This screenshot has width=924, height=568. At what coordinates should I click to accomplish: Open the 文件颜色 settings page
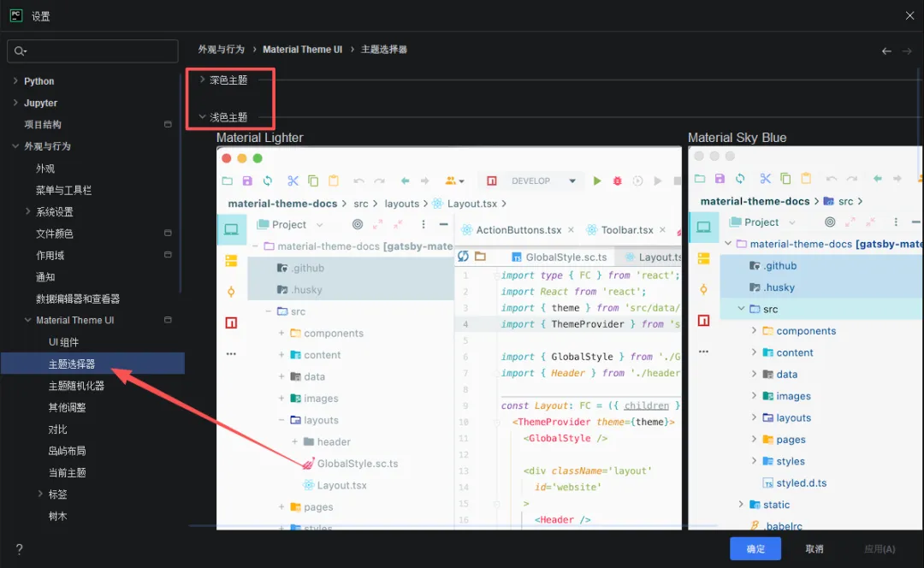point(54,234)
